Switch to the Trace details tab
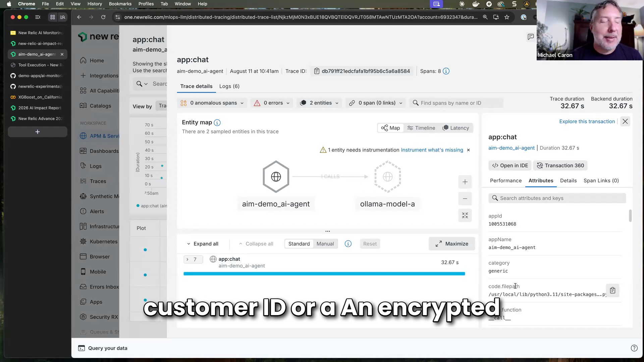Image resolution: width=644 pixels, height=362 pixels. (x=196, y=86)
